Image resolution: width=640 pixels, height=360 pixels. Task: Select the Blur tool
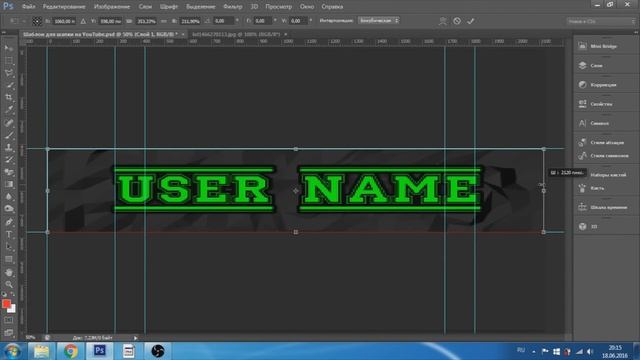click(9, 196)
